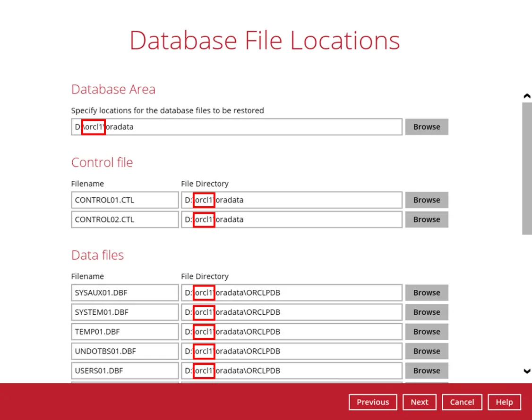
Task: Click the Next button
Action: click(419, 402)
